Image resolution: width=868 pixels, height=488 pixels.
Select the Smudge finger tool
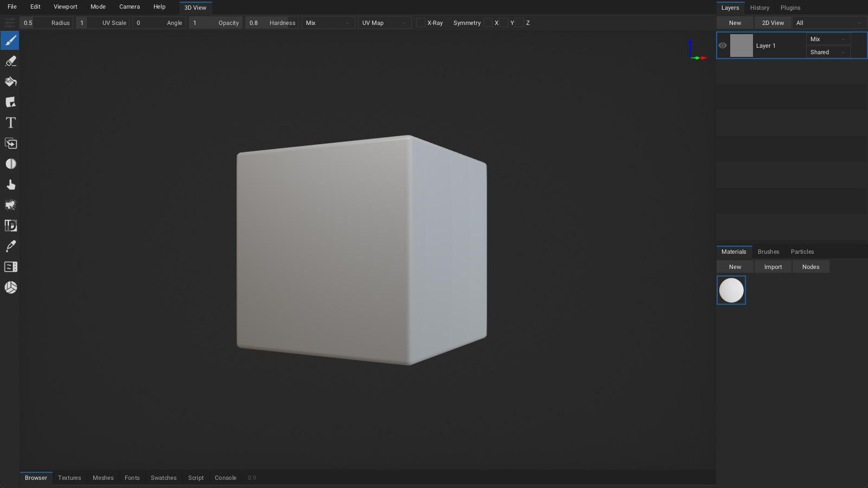coord(10,185)
